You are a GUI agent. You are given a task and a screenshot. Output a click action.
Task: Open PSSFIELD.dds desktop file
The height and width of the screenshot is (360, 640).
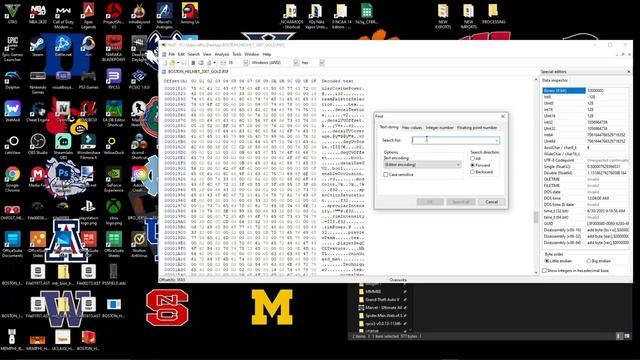pyautogui.click(x=113, y=275)
